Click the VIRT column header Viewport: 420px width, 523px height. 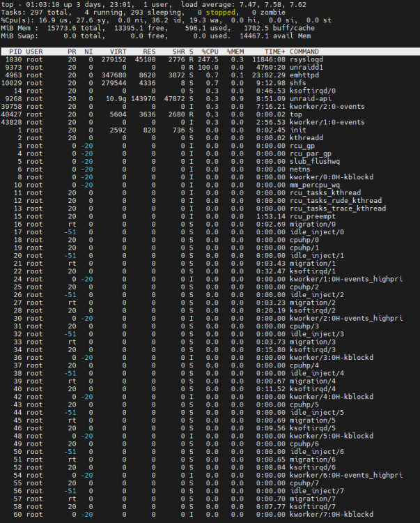pyautogui.click(x=118, y=52)
